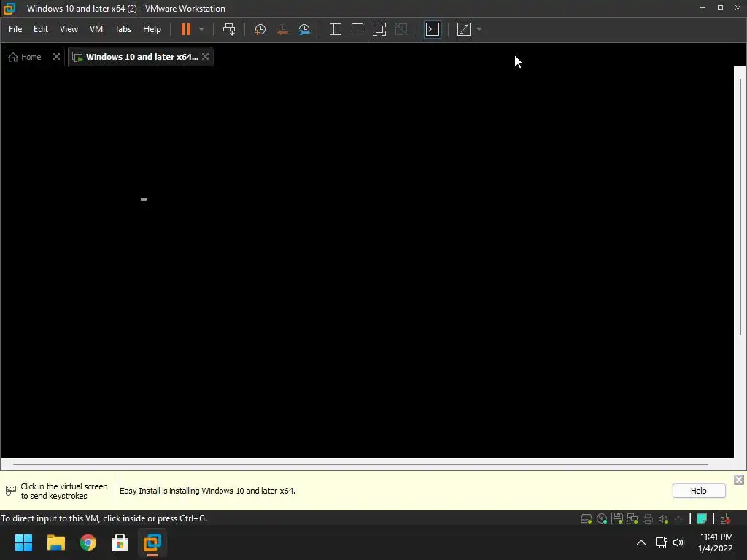Screen dimensions: 747x560
Task: Click the printer device status icon
Action: 648,518
